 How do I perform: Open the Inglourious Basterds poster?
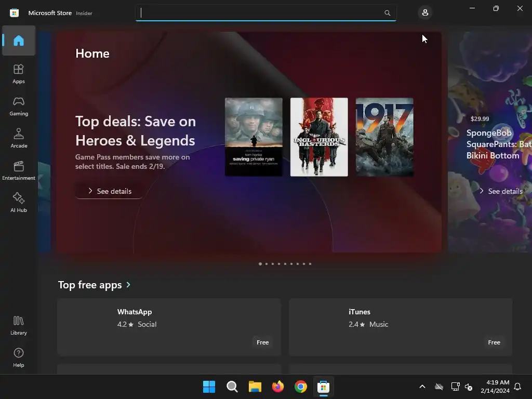click(319, 137)
